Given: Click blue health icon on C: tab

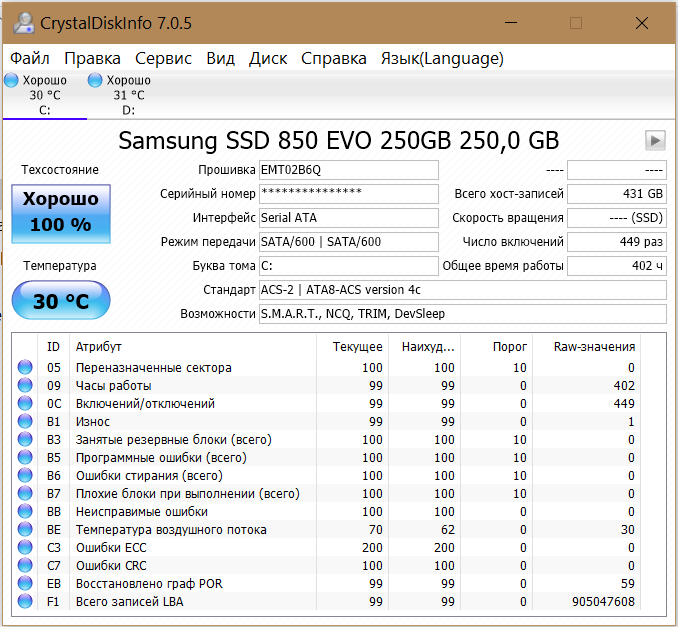Looking at the screenshot, I should [x=11, y=80].
